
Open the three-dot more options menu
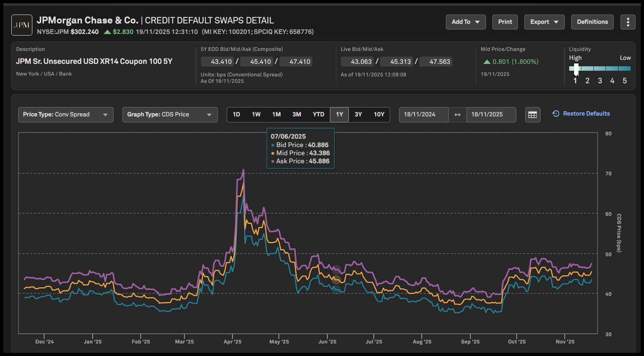628,22
